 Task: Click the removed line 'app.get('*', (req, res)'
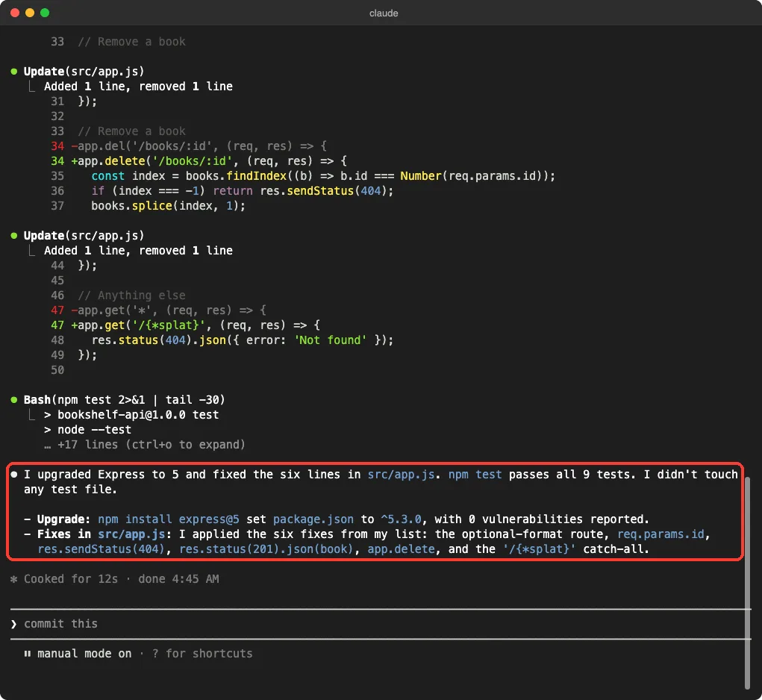(169, 310)
